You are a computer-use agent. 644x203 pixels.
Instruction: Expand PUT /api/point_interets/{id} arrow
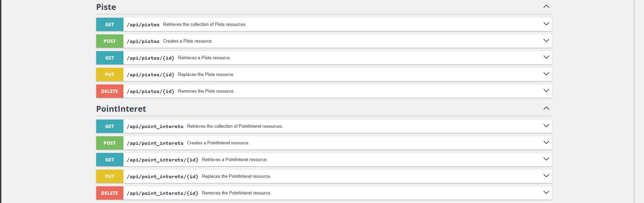pyautogui.click(x=546, y=176)
